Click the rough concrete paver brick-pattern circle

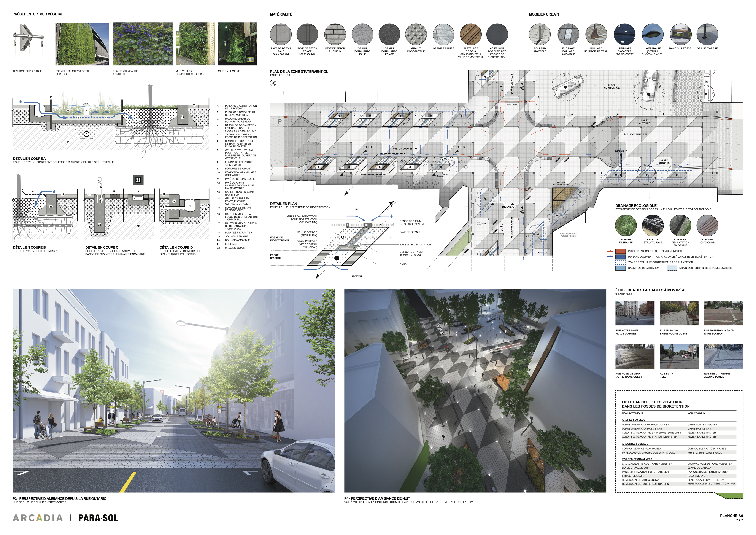click(335, 34)
